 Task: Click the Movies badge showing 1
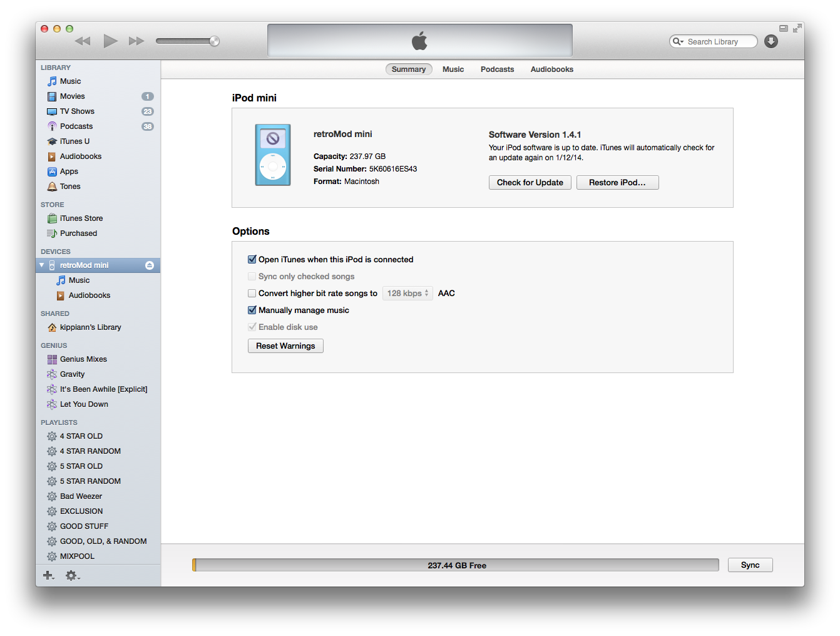coord(148,96)
